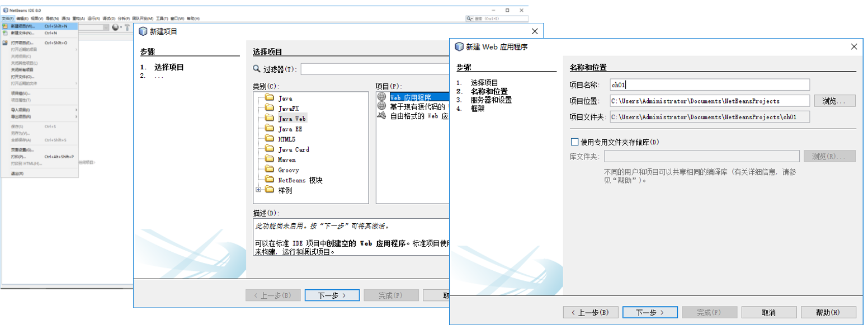Click the 服务器和设置 step text
The height and width of the screenshot is (329, 868).
coord(491,100)
